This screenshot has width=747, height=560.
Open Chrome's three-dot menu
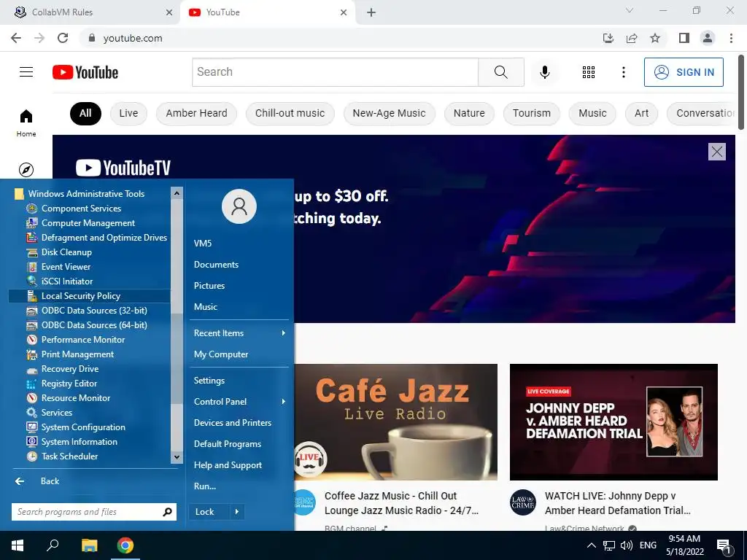[731, 38]
